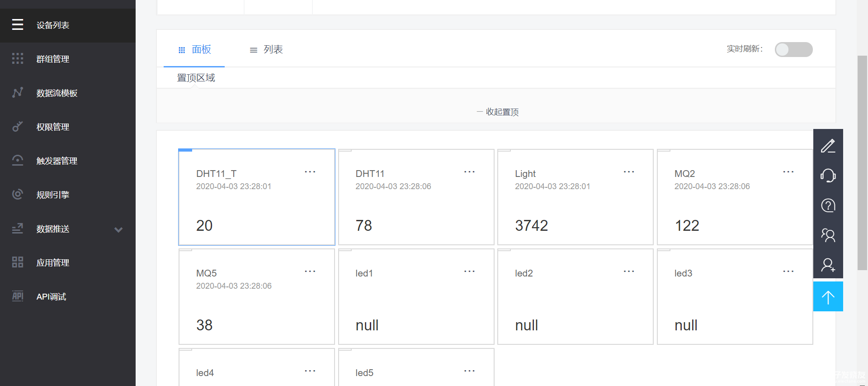Click the MQ2 card value 122
The width and height of the screenshot is (868, 386).
tap(687, 225)
